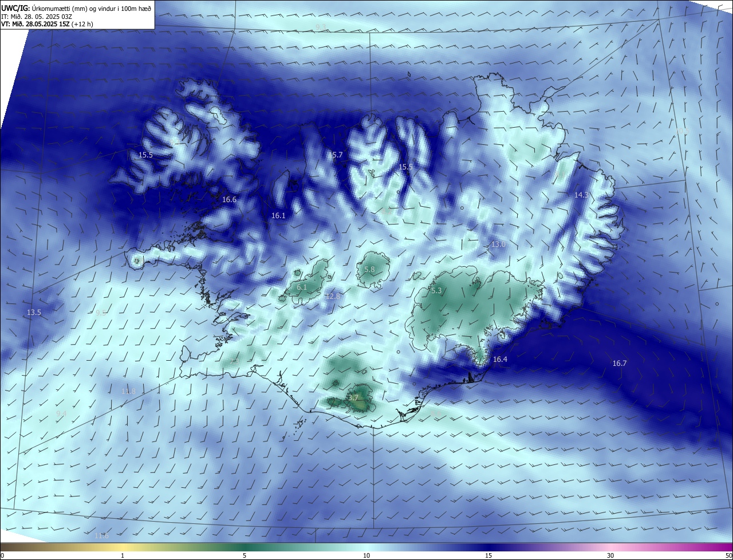Click the VT: Mið. 28.05.2025 15Z line
733x560 pixels.
47,24
